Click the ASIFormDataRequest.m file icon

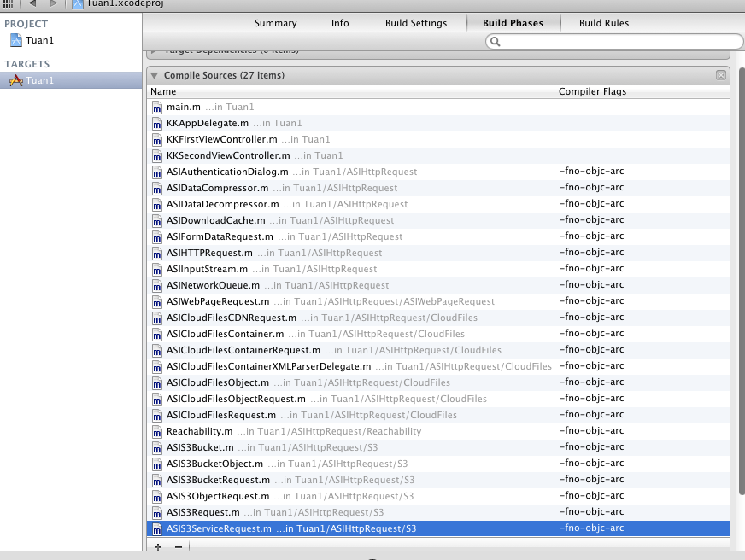pyautogui.click(x=157, y=236)
